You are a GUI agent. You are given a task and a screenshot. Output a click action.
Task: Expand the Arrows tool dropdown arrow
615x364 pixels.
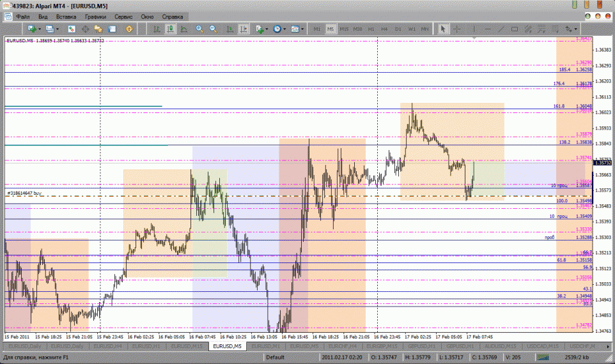click(575, 29)
